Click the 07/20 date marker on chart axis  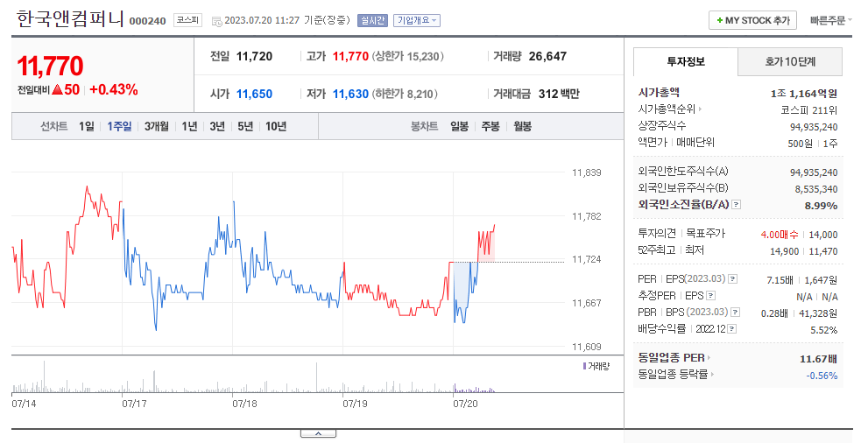[466, 404]
